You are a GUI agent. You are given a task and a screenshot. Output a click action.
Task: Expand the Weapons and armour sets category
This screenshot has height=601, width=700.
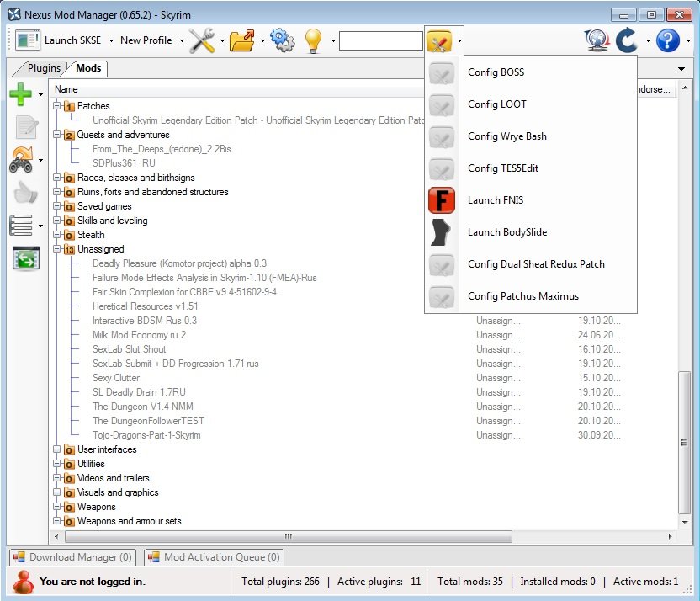point(56,522)
